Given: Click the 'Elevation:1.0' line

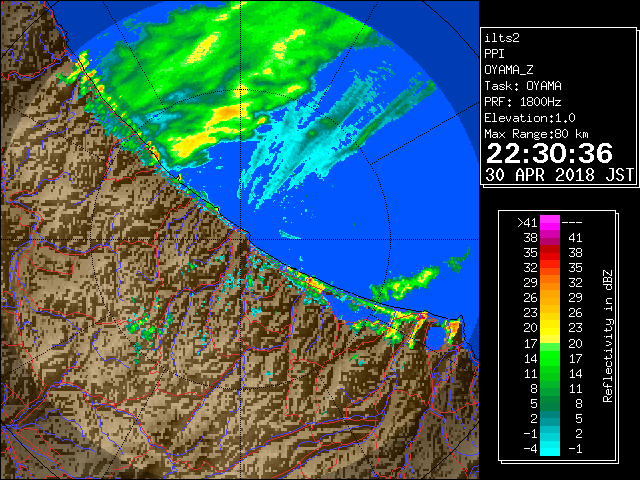Looking at the screenshot, I should 530,118.
